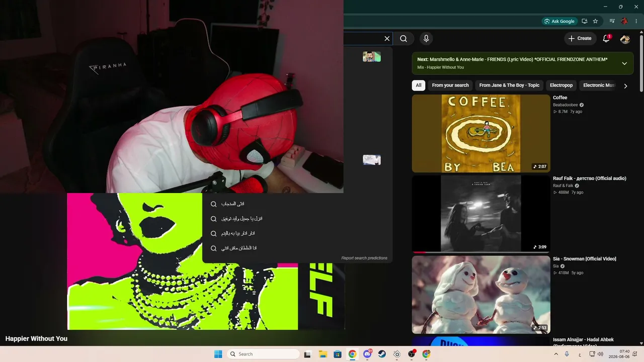Open OBS Studio from the taskbar

tap(412, 354)
